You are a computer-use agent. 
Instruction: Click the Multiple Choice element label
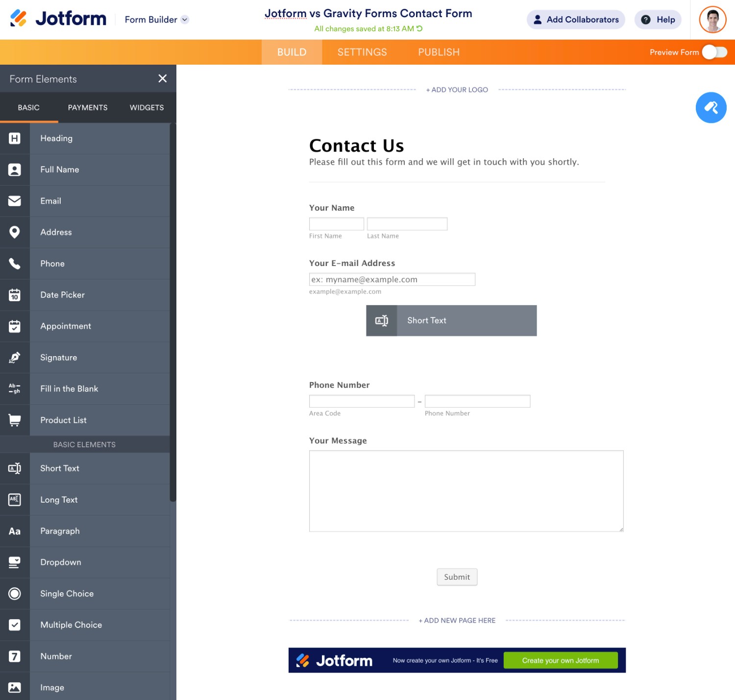pos(71,625)
